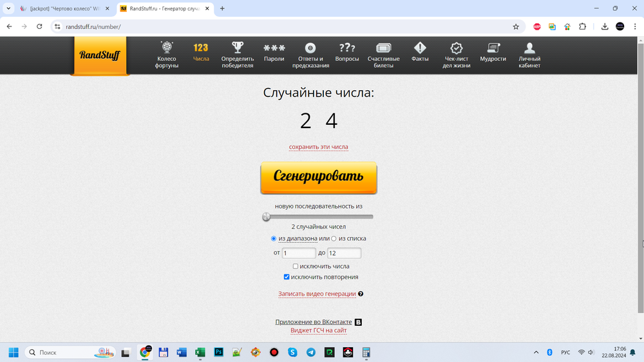
Task: Expand the browser tab search dropdown
Action: click(8, 8)
